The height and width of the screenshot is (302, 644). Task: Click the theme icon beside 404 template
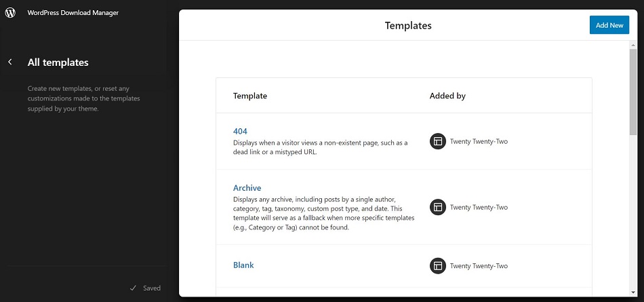[x=438, y=141]
